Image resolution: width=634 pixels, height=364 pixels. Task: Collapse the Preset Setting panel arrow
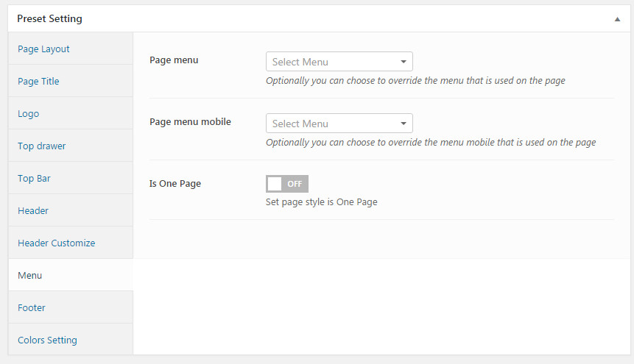[x=617, y=19]
